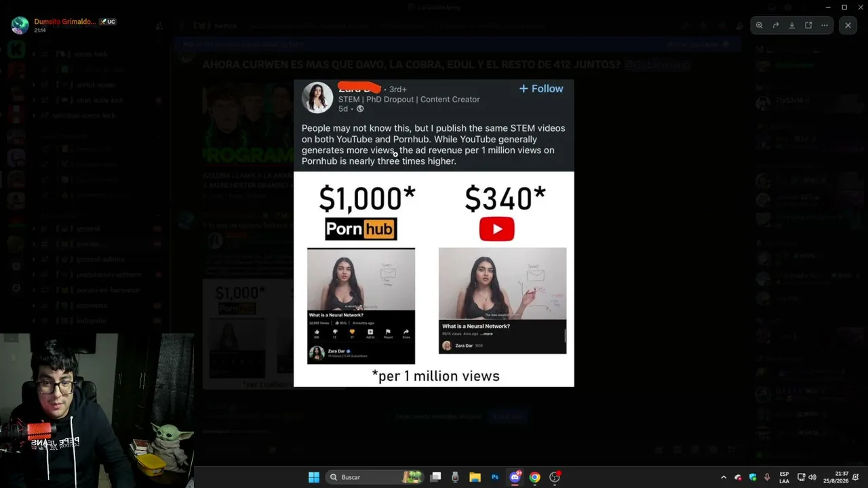The height and width of the screenshot is (488, 868).
Task: Open the round red-badged app beside Chrome
Action: click(555, 477)
